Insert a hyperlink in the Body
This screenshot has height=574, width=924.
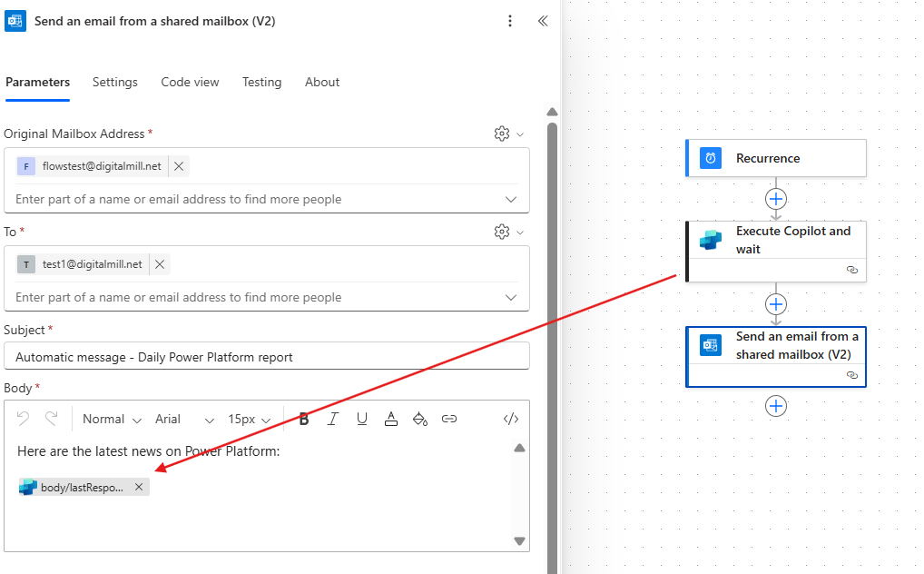point(449,419)
